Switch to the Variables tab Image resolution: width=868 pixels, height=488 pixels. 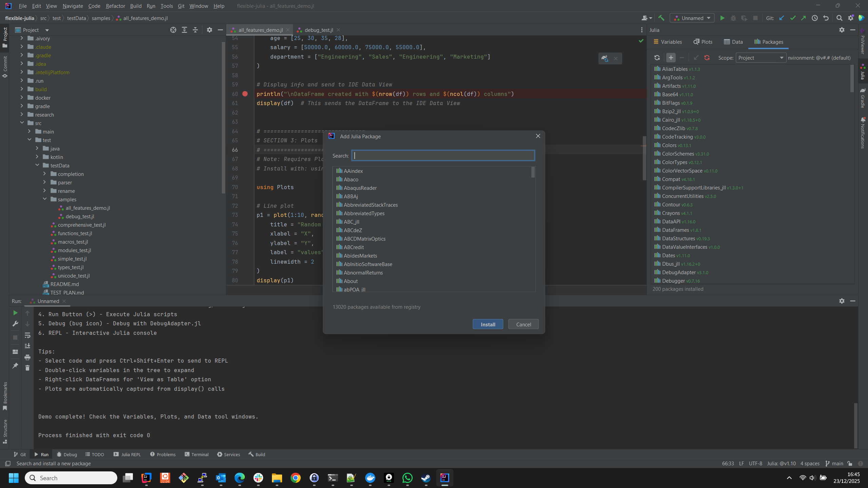click(667, 42)
